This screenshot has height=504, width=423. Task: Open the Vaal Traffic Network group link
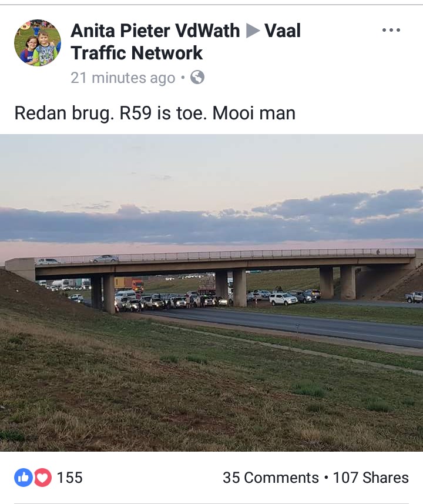point(186,42)
